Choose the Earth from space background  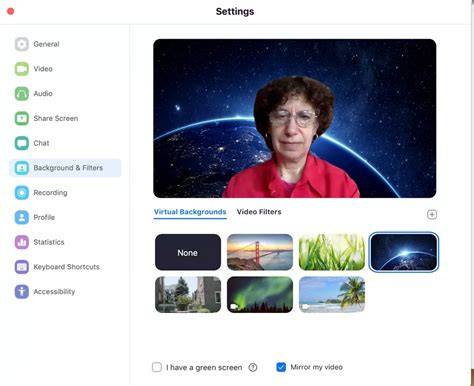coord(404,252)
